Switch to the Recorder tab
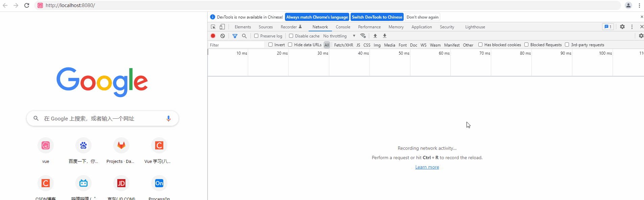The width and height of the screenshot is (644, 200). (x=291, y=27)
